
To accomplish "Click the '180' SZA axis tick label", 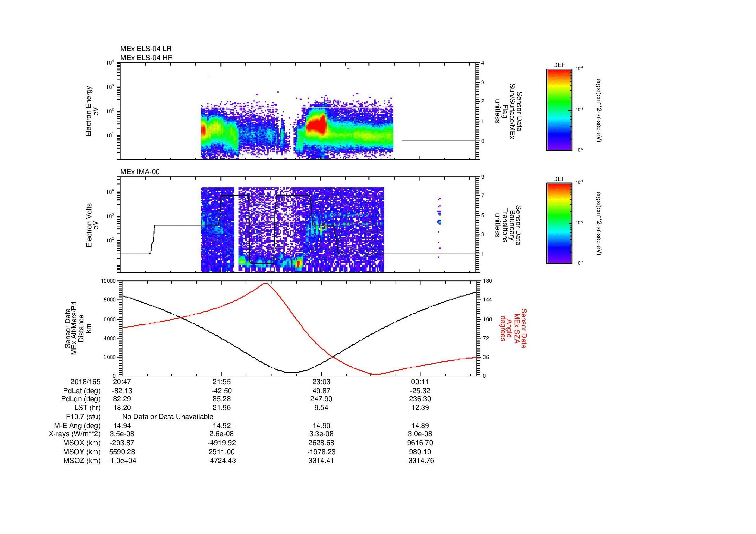I will coord(487,281).
